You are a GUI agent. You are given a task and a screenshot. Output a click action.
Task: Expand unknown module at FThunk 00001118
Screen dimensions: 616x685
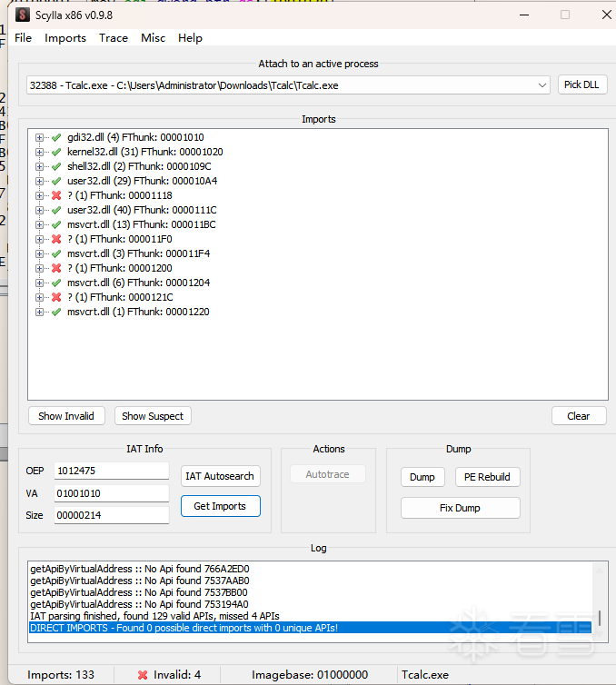point(39,195)
